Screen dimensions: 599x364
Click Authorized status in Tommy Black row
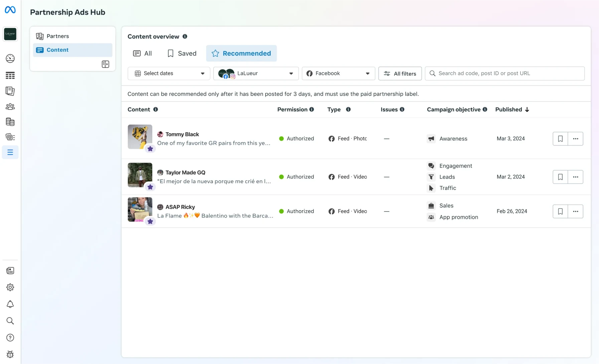point(296,138)
